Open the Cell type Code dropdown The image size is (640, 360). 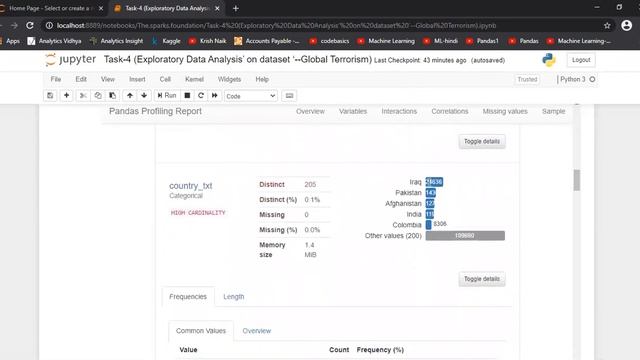tap(251, 96)
